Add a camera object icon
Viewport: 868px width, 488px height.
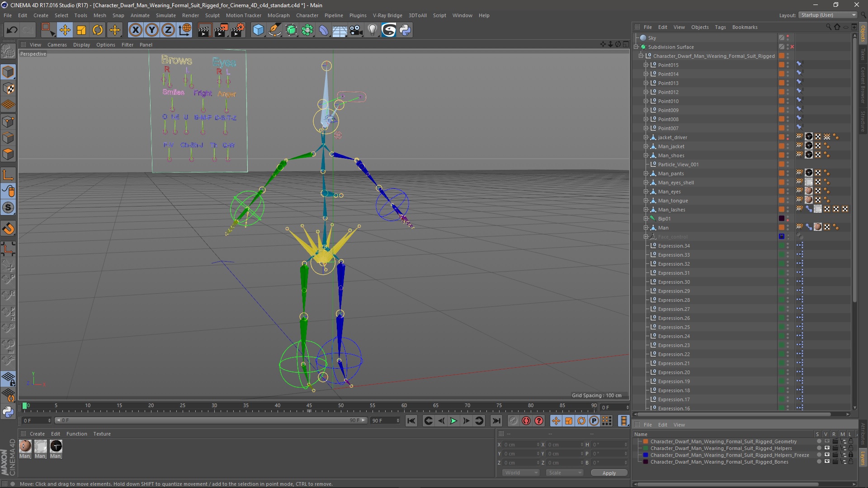pos(356,30)
